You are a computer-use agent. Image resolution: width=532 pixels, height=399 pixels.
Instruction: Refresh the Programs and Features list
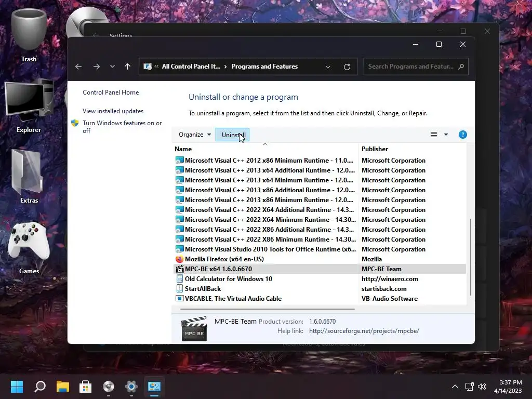[347, 67]
